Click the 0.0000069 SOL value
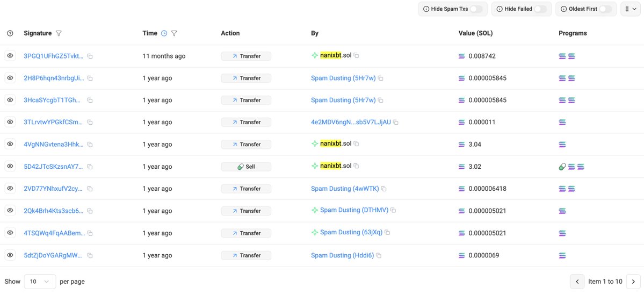 484,255
